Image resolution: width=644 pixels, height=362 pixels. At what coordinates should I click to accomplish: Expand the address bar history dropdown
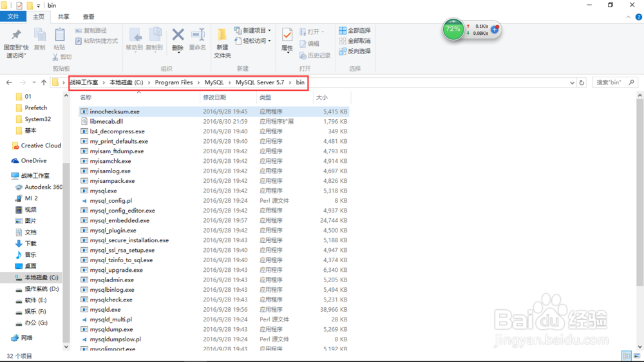click(572, 82)
